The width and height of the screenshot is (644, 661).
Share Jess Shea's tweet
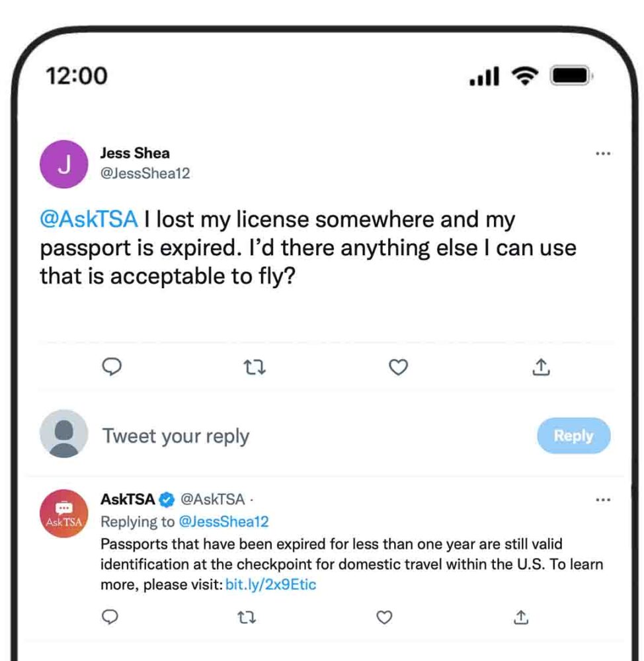541,367
